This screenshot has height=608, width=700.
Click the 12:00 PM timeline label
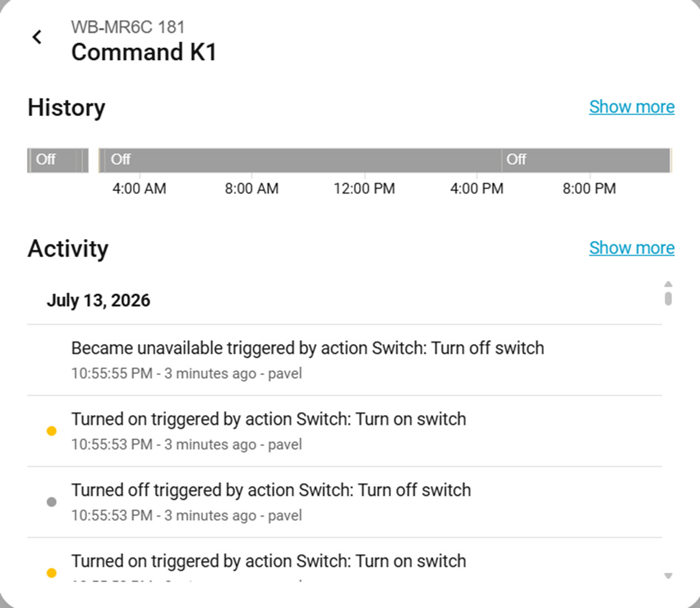364,189
